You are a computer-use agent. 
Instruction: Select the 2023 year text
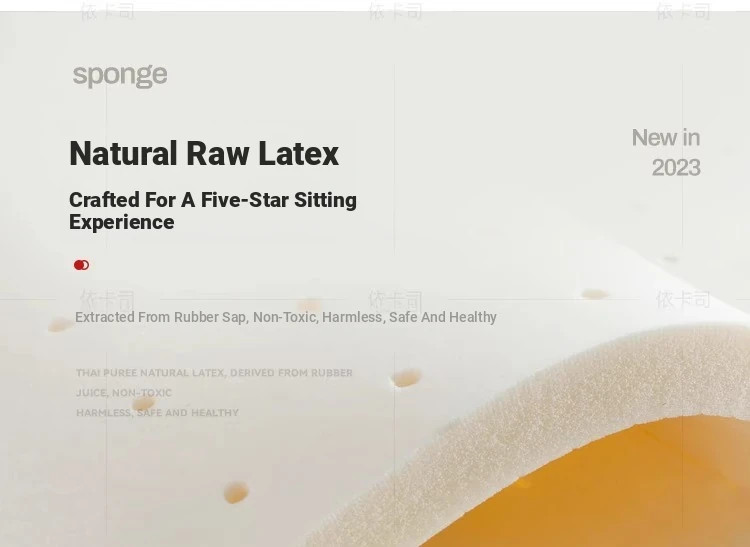[676, 168]
